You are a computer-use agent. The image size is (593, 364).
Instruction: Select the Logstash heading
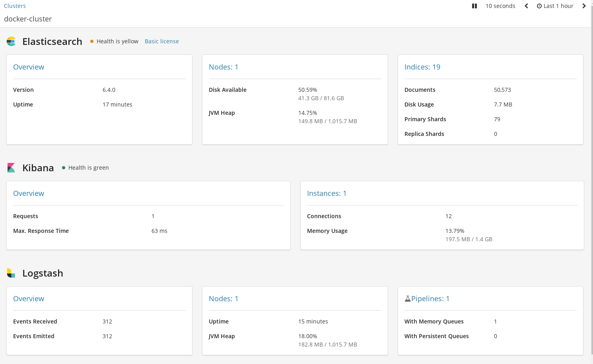click(43, 273)
